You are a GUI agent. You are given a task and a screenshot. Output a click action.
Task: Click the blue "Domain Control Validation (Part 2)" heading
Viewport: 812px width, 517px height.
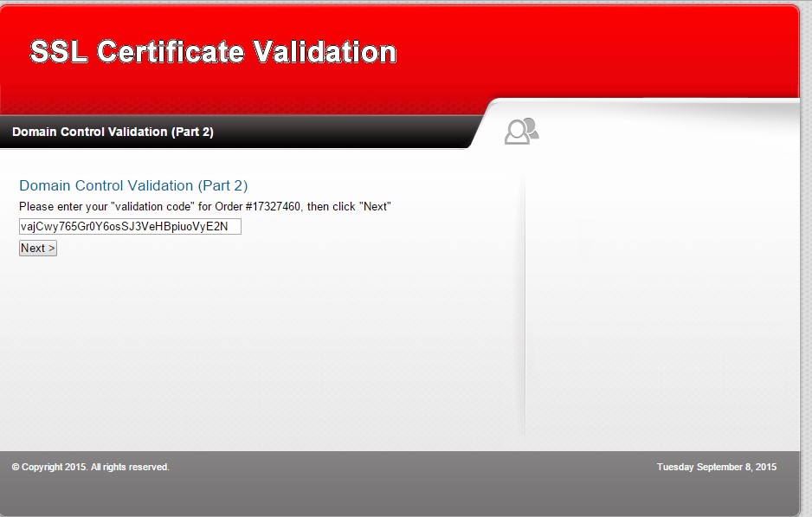click(133, 185)
